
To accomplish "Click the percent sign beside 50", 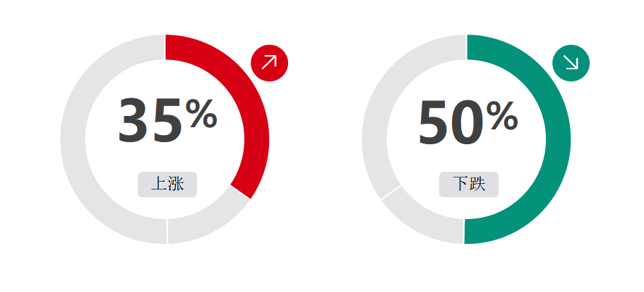I will click(x=502, y=117).
